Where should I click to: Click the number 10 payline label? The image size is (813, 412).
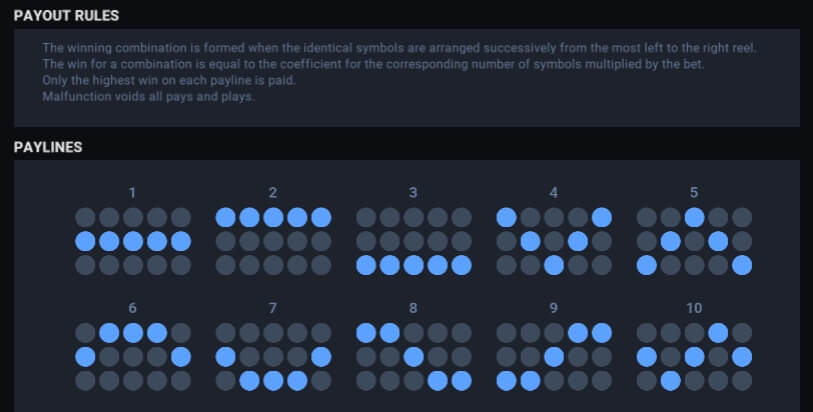click(x=694, y=308)
